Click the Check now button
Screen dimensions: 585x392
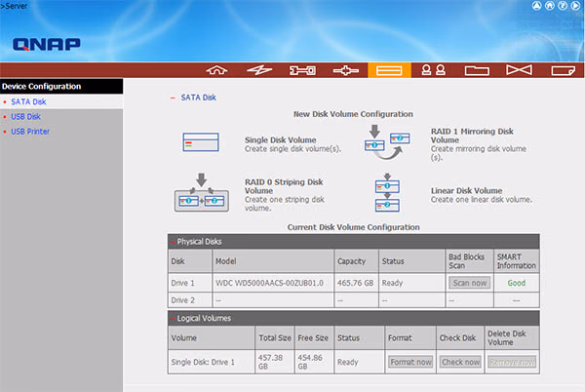click(x=461, y=362)
